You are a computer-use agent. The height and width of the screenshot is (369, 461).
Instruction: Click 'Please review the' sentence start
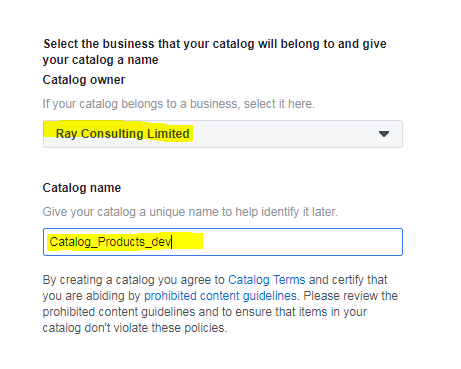pyautogui.click(x=350, y=296)
